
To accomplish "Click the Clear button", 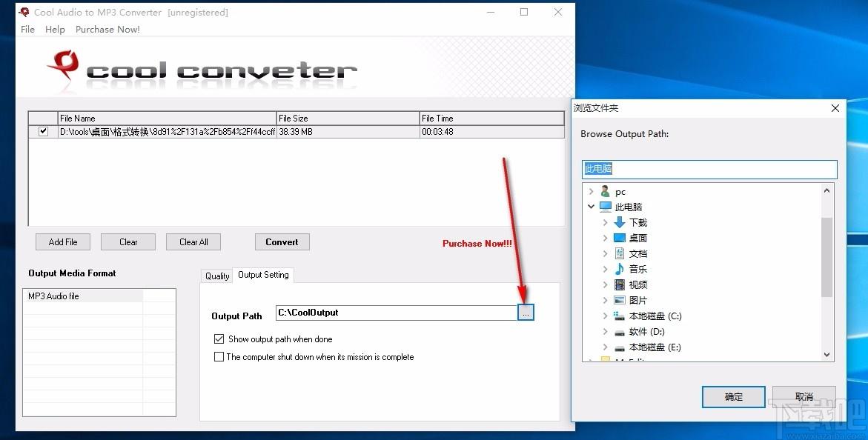I will [128, 242].
